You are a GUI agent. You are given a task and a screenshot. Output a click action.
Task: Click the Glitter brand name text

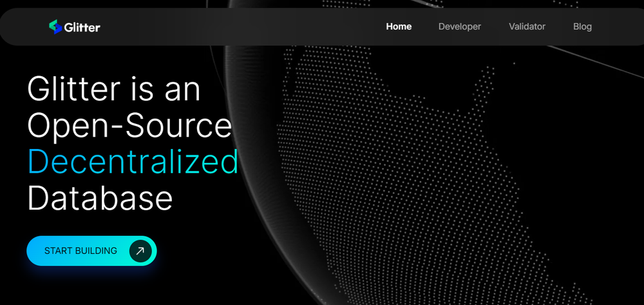point(82,28)
